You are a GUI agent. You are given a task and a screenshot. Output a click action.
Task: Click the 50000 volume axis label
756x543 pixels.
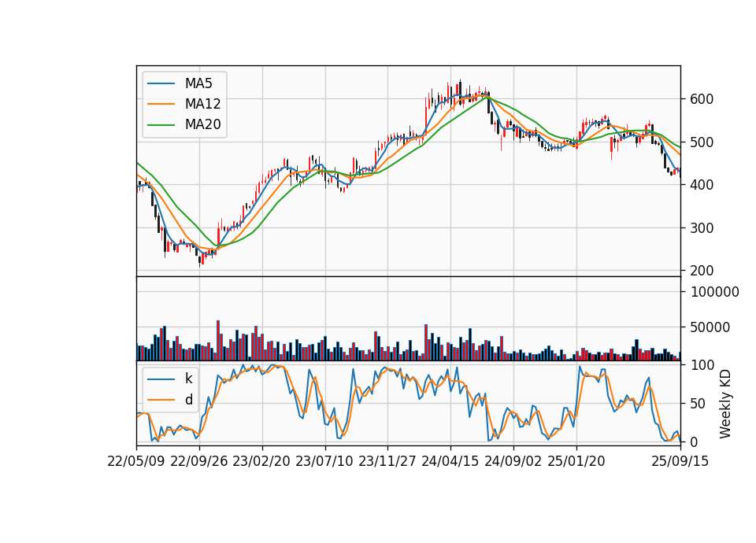tap(710, 327)
